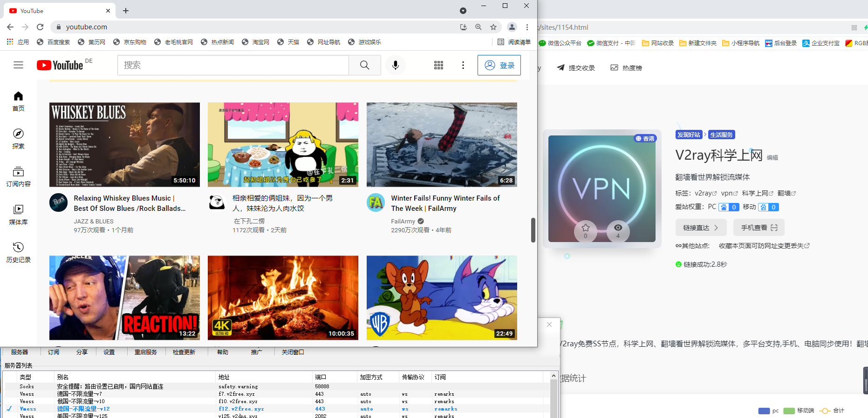Open tab search dropdown arrow in Chrome
Viewport: 868px width, 418px height.
(463, 11)
